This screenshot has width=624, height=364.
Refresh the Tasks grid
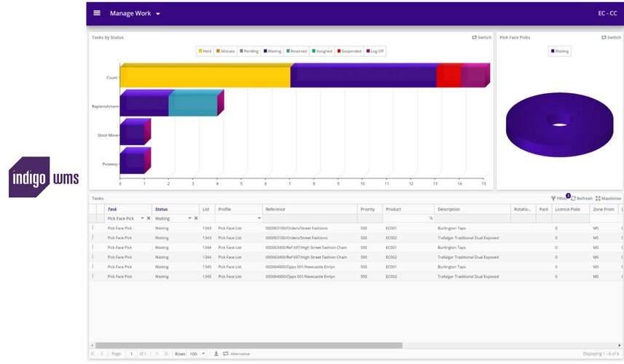coord(581,198)
